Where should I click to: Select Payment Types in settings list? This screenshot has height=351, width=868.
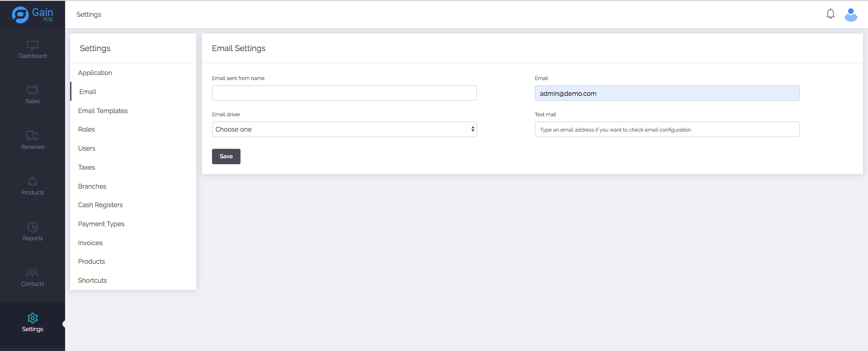coord(101,224)
